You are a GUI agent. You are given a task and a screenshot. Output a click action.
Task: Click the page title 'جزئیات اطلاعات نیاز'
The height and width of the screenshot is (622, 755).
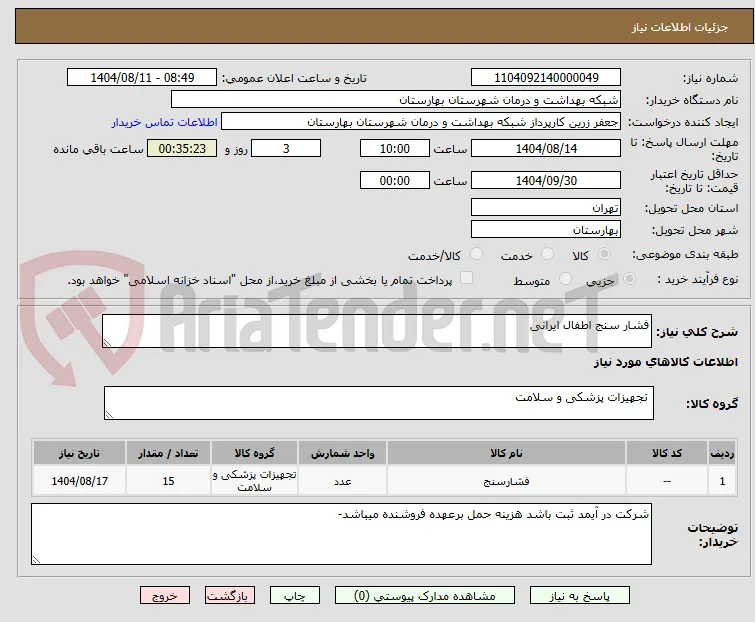(x=679, y=27)
